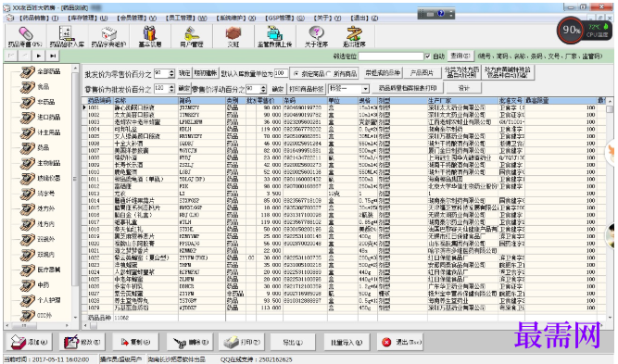Screen dimensions: 618x364
Task: Increase the 批发价为零售价百分之 spinner value
Action: tap(171, 71)
